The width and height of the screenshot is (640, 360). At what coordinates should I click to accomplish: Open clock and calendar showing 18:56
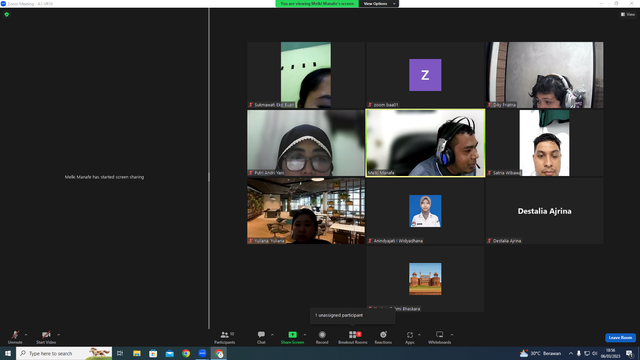coord(610,353)
